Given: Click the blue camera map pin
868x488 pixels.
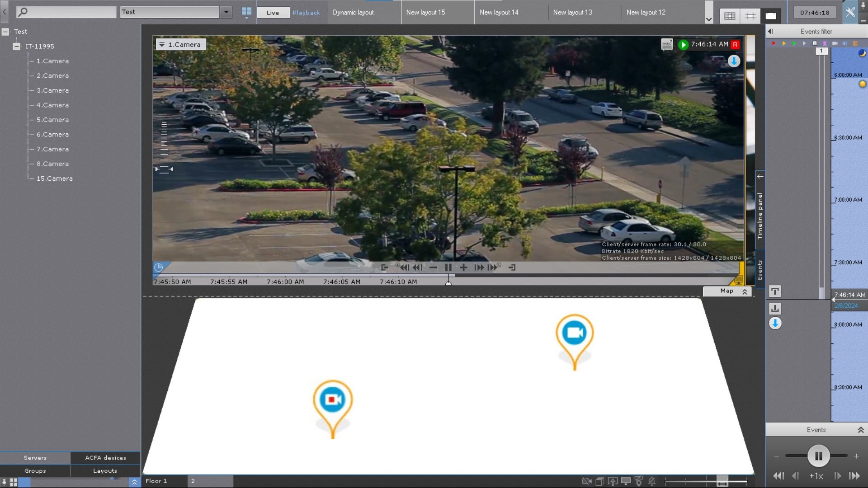Looking at the screenshot, I should point(574,333).
